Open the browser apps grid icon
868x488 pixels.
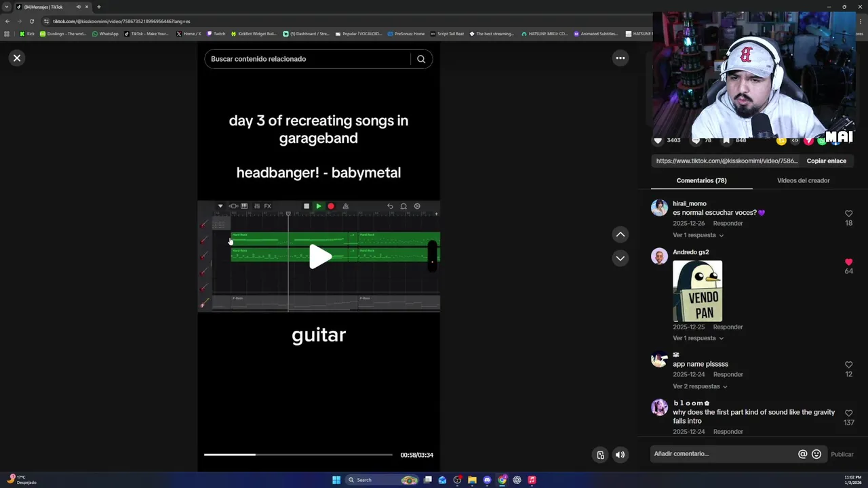[x=7, y=33]
